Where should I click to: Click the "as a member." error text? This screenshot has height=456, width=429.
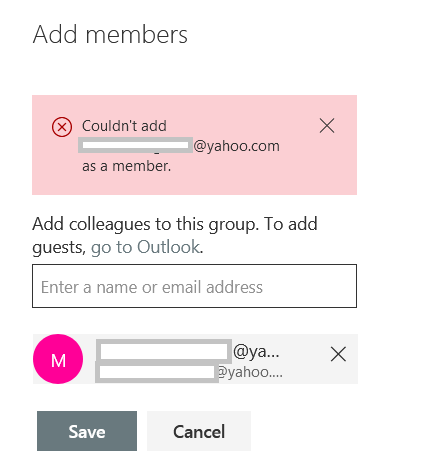[x=127, y=166]
